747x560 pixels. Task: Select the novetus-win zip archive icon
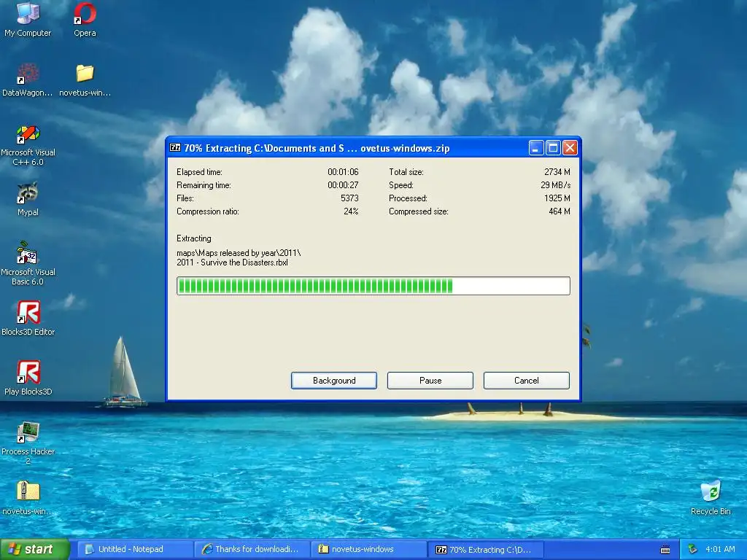28,498
